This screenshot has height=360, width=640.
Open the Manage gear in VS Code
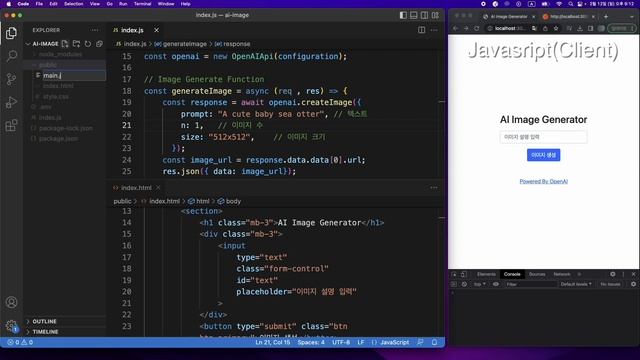11,326
